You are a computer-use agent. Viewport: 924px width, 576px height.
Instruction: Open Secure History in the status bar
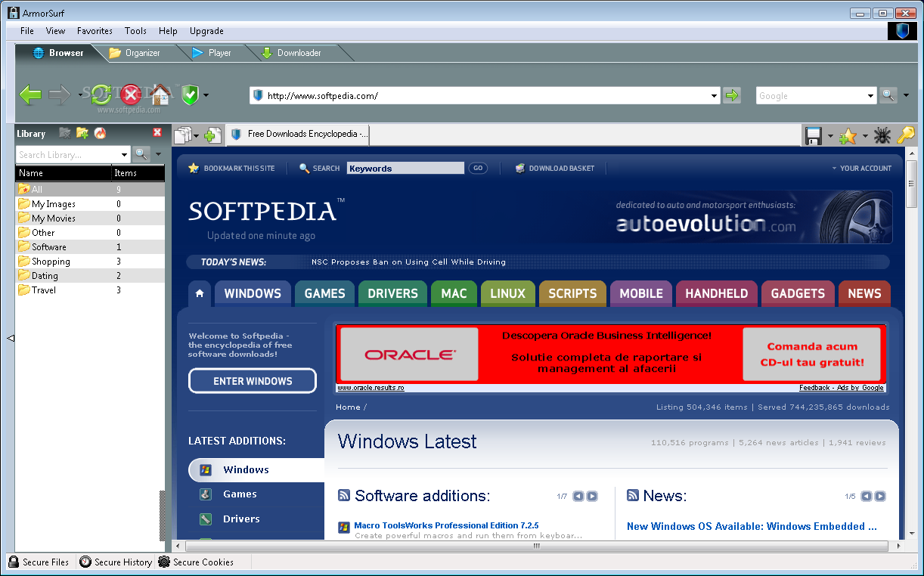(x=116, y=562)
